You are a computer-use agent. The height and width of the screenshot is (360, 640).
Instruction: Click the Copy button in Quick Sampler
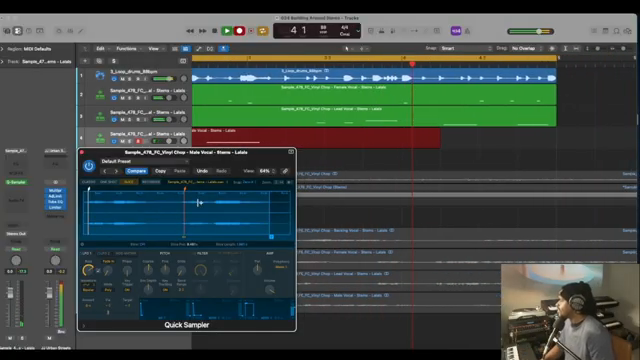point(160,171)
